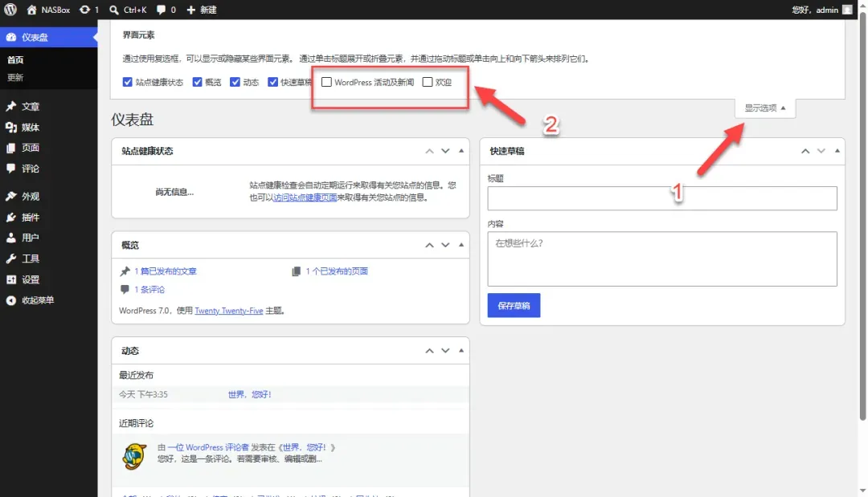The image size is (868, 497).
Task: Click 您好, admin account text
Action: [x=815, y=10]
